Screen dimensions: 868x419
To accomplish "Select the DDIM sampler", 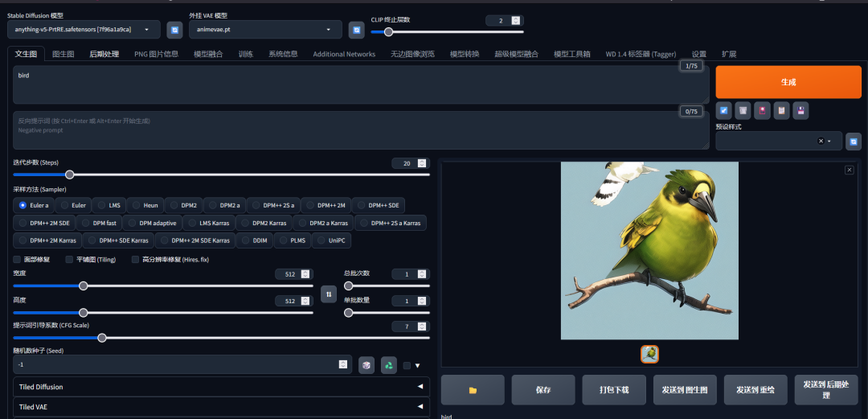I will point(254,240).
